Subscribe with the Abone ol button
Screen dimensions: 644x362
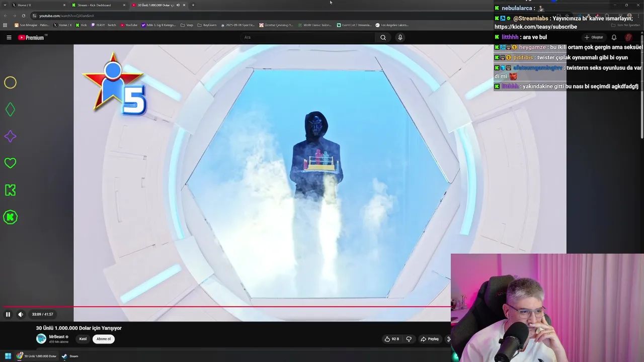[x=104, y=339]
